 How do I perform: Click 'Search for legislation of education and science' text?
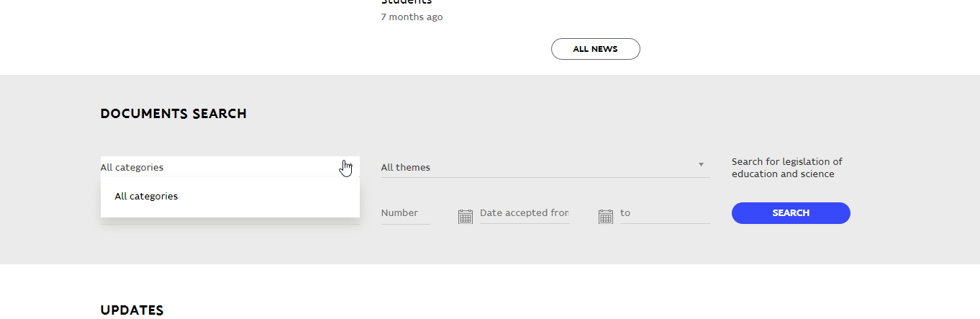786,168
